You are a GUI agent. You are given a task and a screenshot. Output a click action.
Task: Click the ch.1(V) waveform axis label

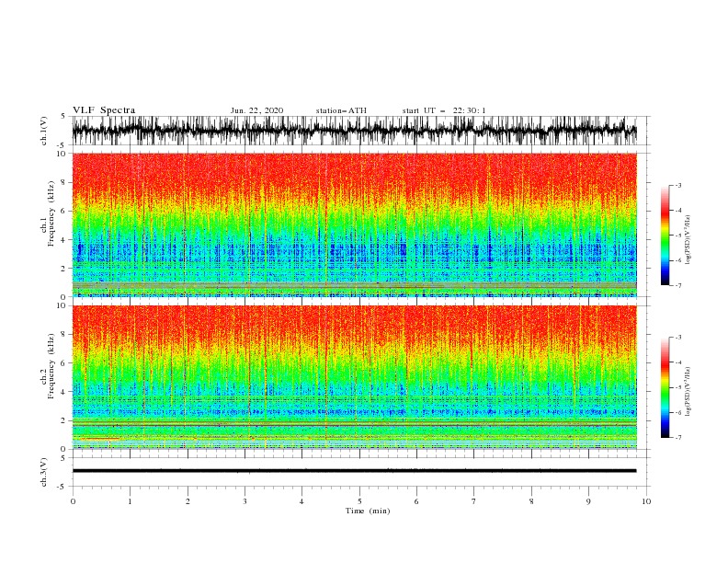pos(44,131)
